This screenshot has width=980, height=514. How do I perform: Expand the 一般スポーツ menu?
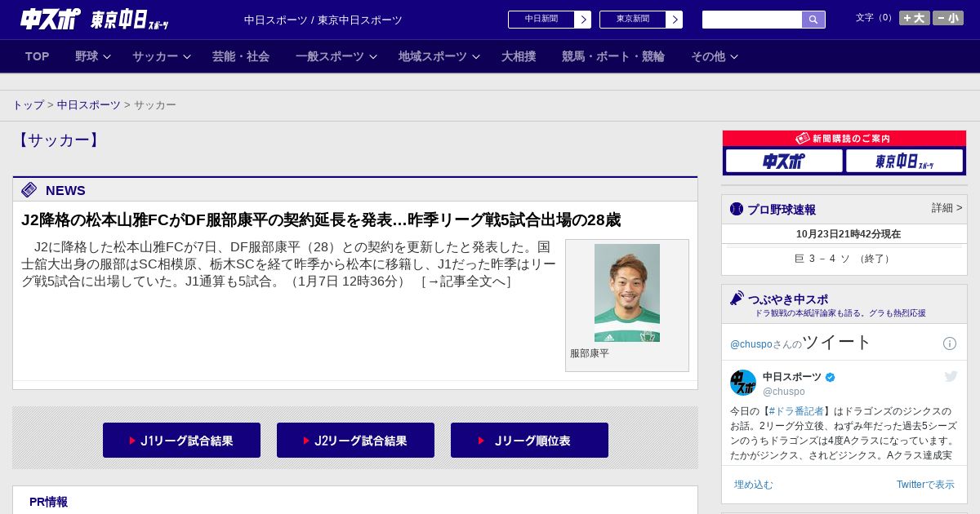tap(336, 56)
